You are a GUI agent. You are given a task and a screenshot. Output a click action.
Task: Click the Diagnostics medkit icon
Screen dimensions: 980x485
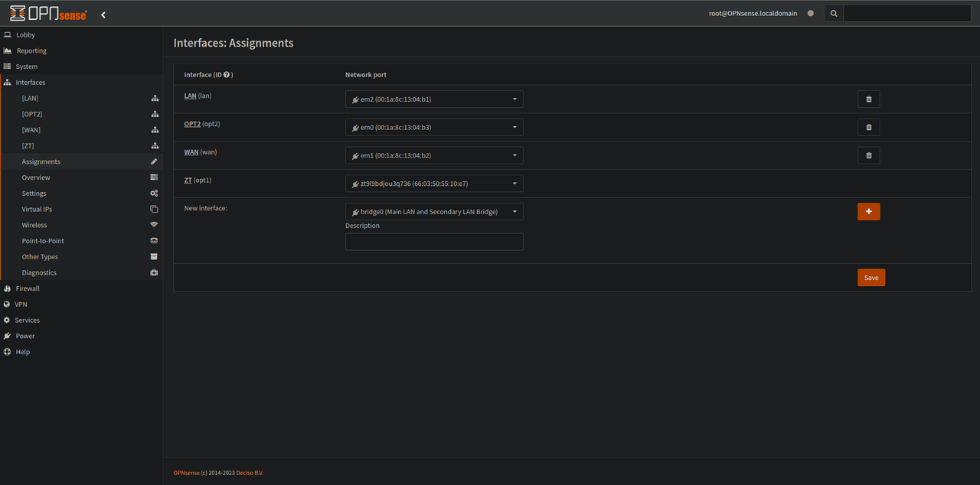click(x=155, y=272)
